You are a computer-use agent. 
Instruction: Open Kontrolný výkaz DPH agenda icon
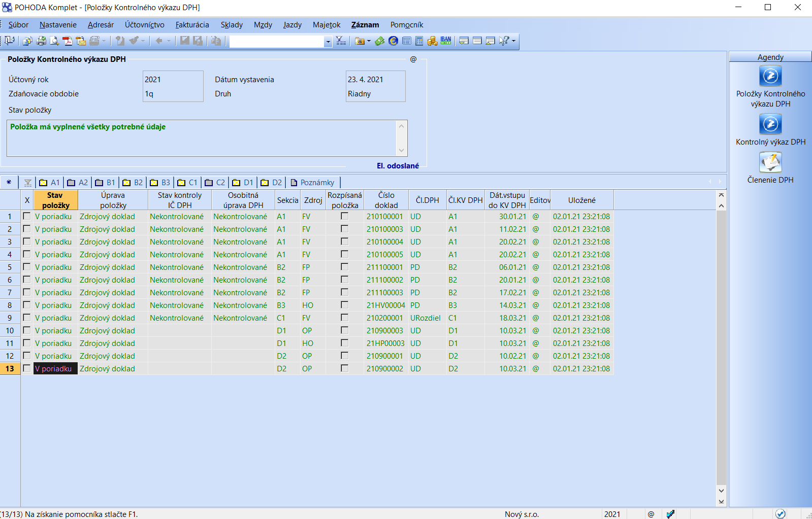click(770, 124)
